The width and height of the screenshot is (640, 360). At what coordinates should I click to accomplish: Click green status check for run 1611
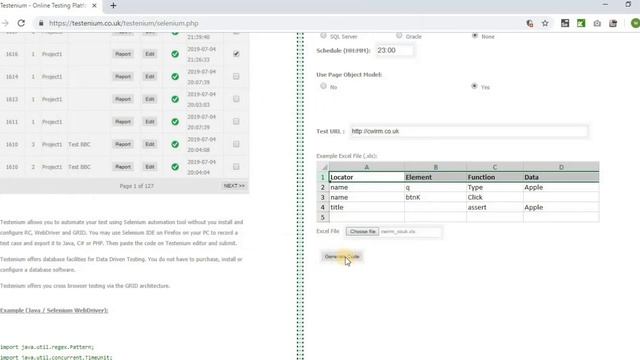point(175,122)
